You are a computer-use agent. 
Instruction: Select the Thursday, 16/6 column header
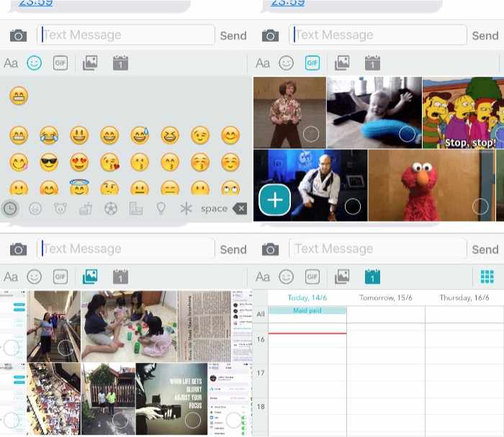[464, 297]
